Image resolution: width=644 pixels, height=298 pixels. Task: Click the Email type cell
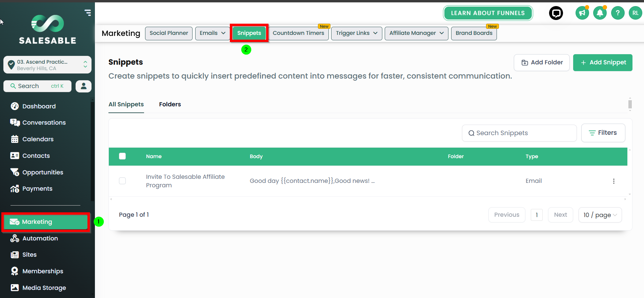tap(534, 181)
